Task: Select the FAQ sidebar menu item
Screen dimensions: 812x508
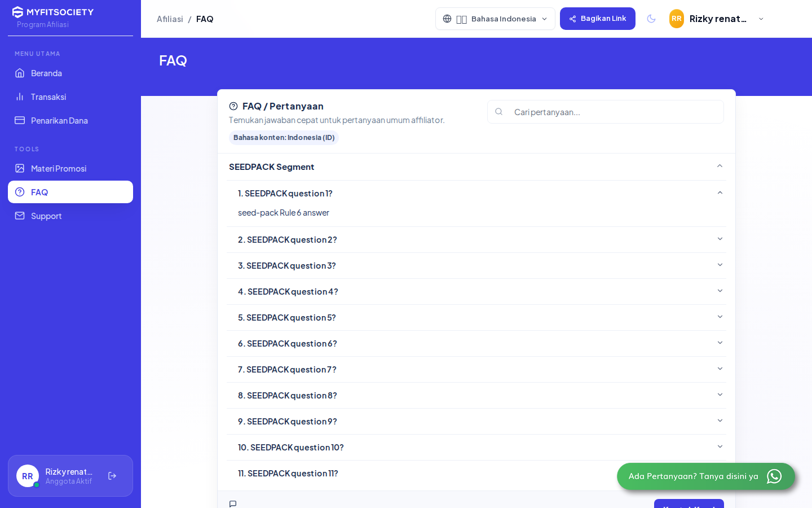Action: 70,192
